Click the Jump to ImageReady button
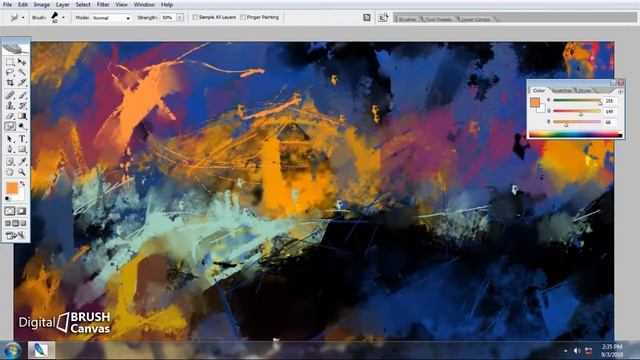This screenshot has height=360, width=640. point(16,235)
